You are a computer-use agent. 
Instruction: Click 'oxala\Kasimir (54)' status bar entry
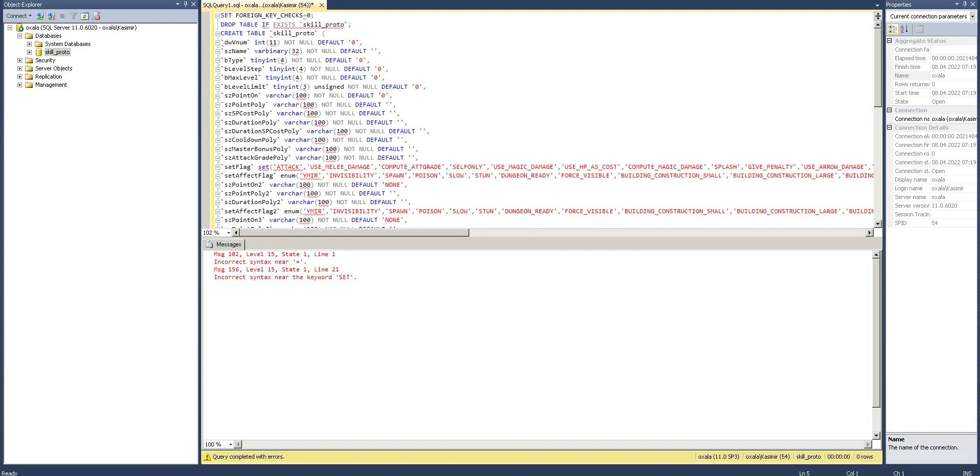[768, 457]
